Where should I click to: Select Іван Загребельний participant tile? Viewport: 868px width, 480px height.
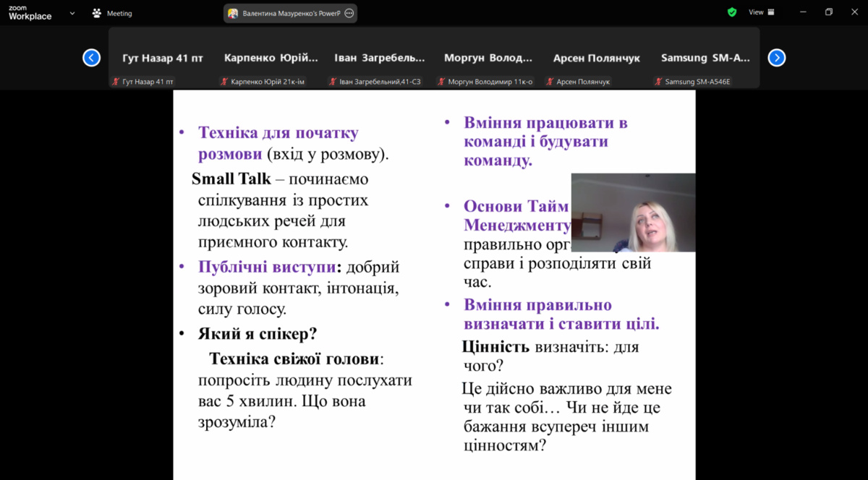click(x=380, y=59)
